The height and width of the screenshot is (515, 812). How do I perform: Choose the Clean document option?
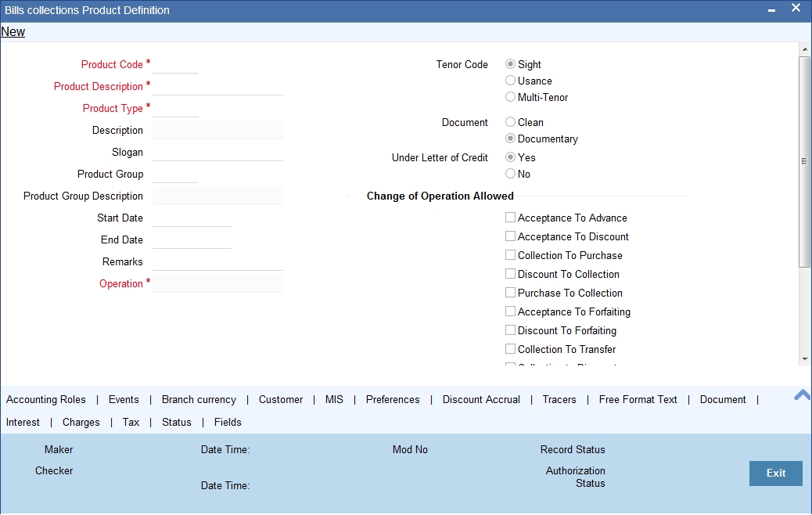pos(510,122)
